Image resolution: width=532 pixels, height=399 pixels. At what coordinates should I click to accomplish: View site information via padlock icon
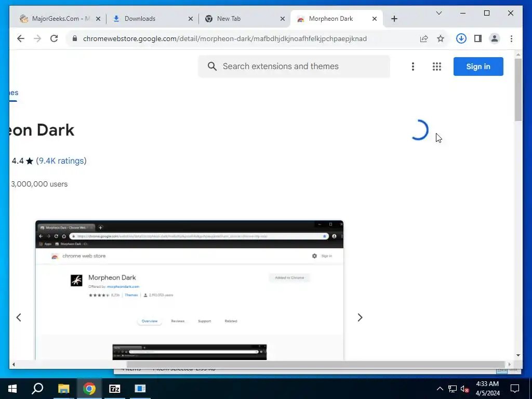[x=75, y=38]
